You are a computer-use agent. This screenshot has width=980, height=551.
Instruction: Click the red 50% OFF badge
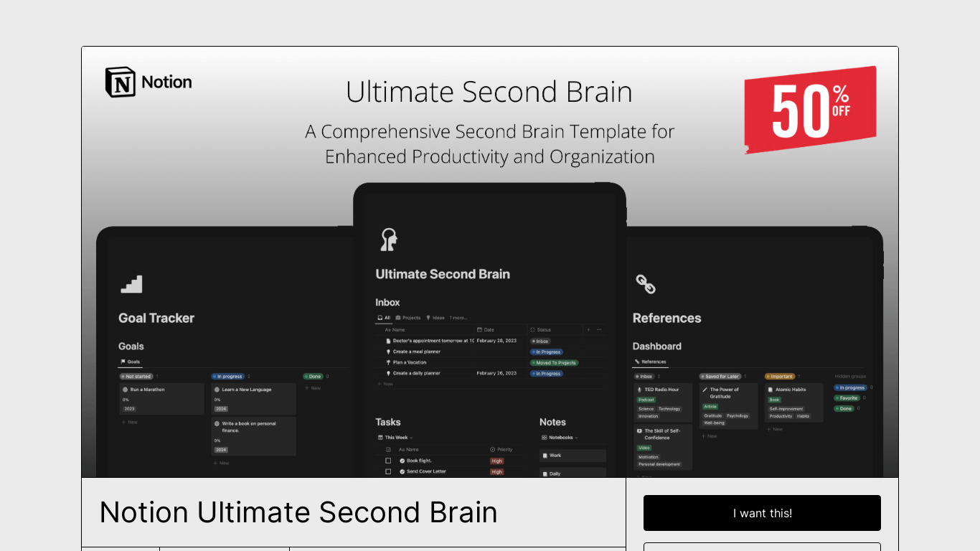pos(810,110)
